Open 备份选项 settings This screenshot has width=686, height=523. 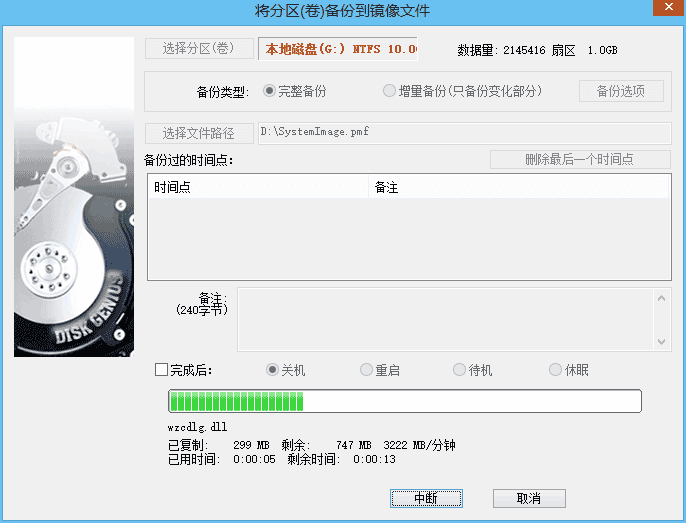[x=621, y=91]
